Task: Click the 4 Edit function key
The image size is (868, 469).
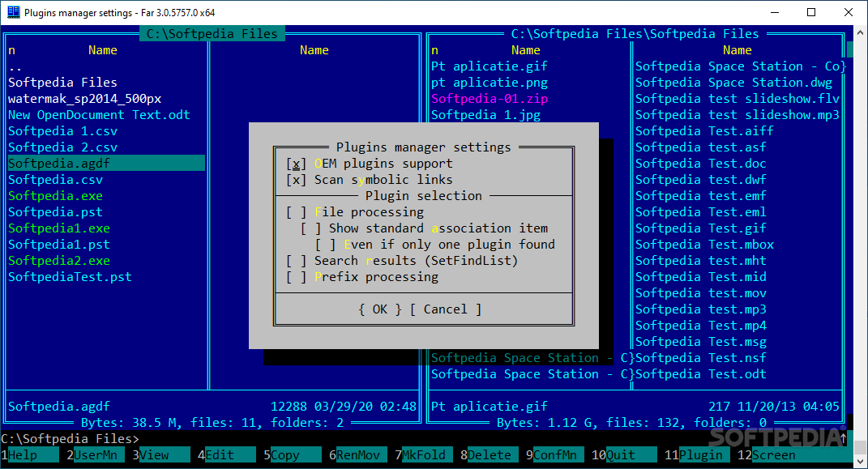Action: (x=226, y=455)
